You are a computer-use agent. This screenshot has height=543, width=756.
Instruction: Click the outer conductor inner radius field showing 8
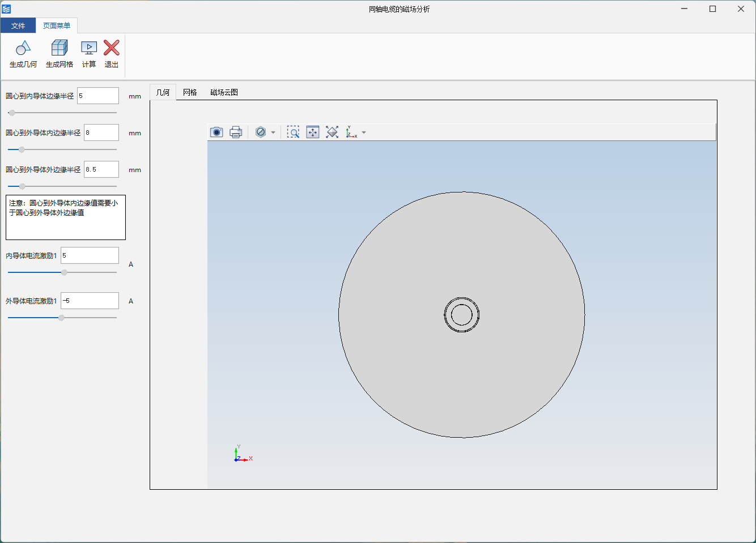point(101,132)
